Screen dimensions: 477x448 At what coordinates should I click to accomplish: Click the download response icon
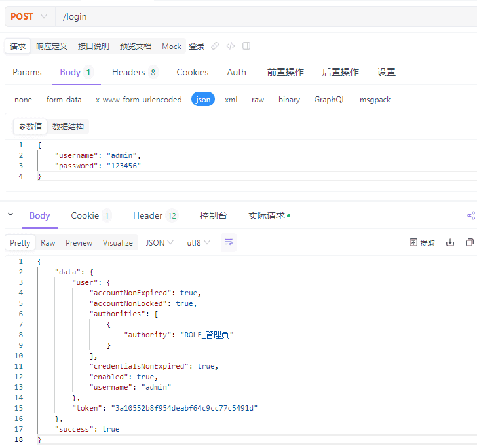coord(450,242)
